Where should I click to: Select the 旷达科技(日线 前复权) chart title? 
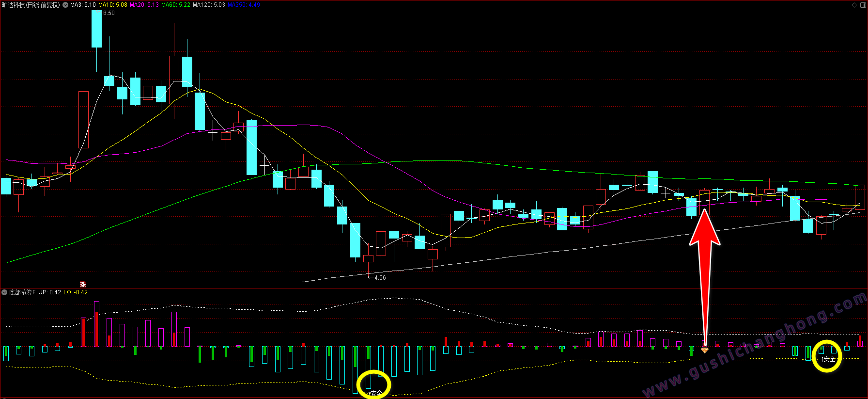[31, 5]
